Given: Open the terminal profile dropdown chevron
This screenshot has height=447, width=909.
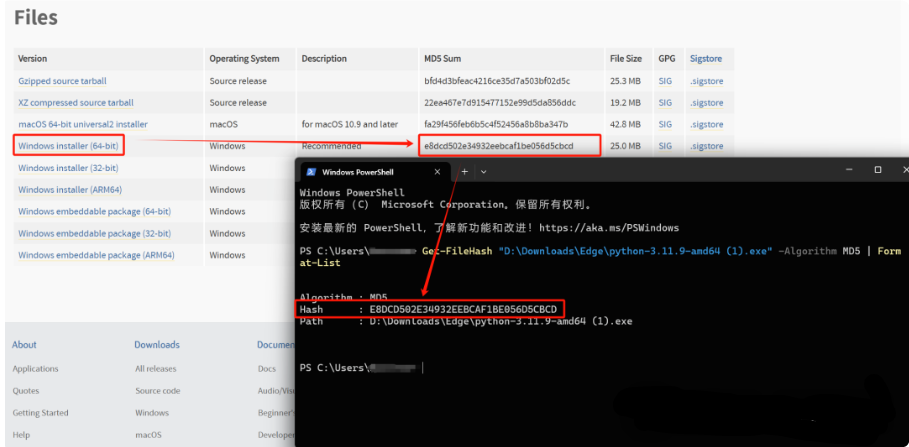Looking at the screenshot, I should point(483,172).
